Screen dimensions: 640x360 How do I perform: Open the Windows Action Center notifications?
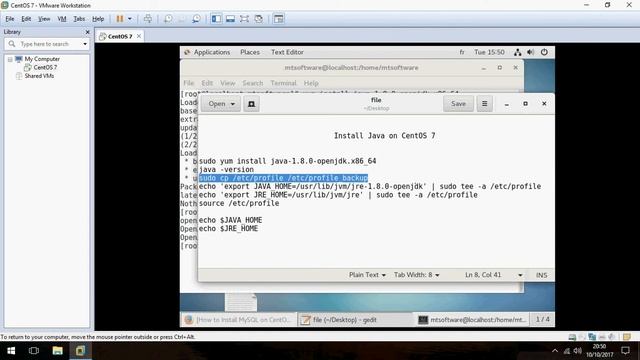pyautogui.click(x=625, y=351)
